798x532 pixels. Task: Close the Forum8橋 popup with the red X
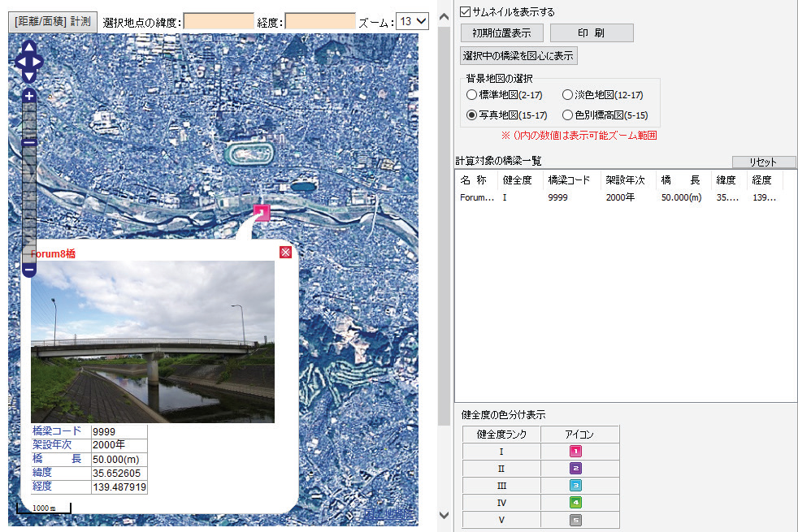pyautogui.click(x=285, y=253)
